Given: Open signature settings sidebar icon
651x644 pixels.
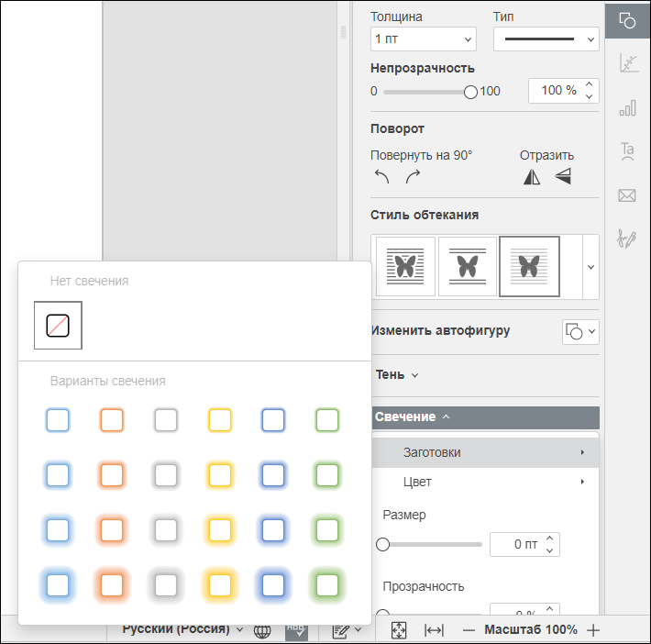Looking at the screenshot, I should pyautogui.click(x=627, y=239).
